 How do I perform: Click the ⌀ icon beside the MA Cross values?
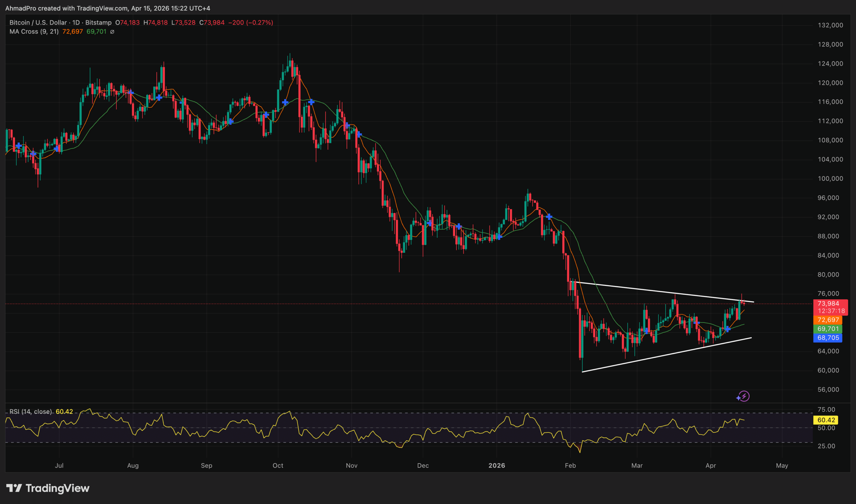pos(113,32)
